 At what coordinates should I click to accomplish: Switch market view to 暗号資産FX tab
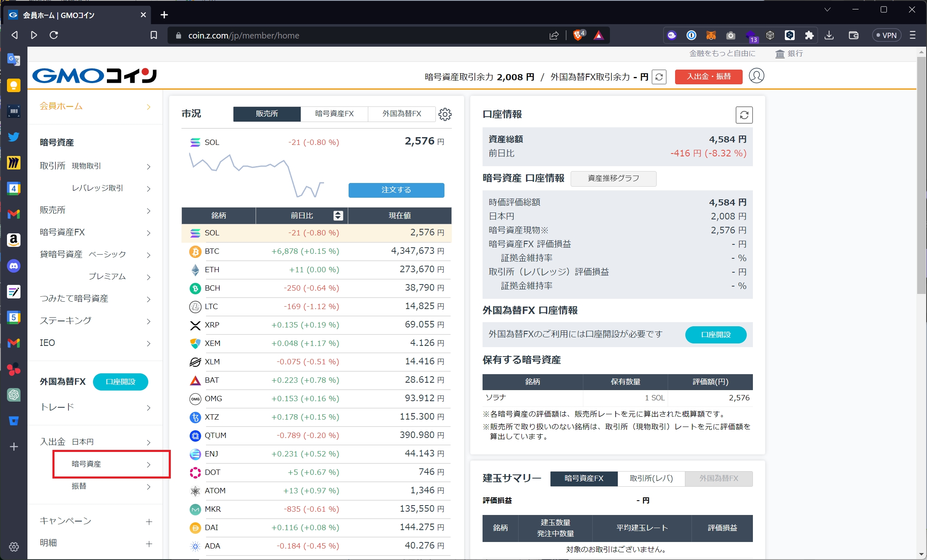tap(334, 114)
